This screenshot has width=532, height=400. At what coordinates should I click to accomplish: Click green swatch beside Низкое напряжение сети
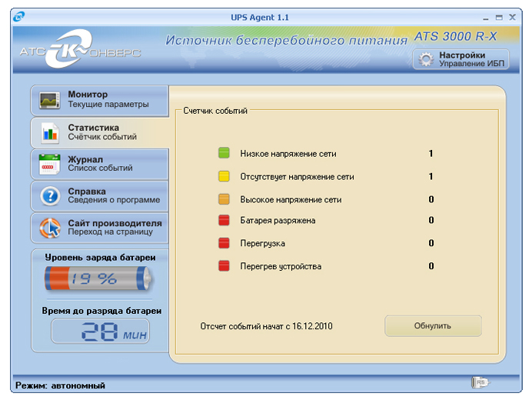(x=224, y=153)
